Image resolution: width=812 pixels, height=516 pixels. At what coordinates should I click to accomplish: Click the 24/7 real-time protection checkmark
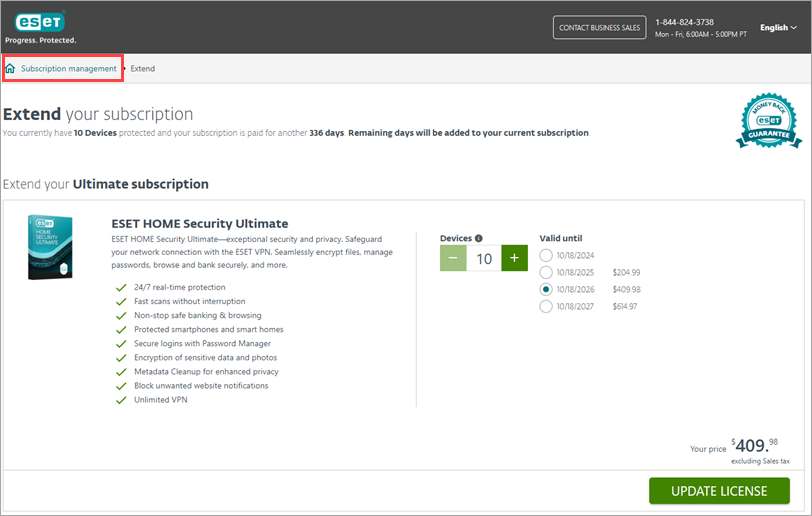121,287
